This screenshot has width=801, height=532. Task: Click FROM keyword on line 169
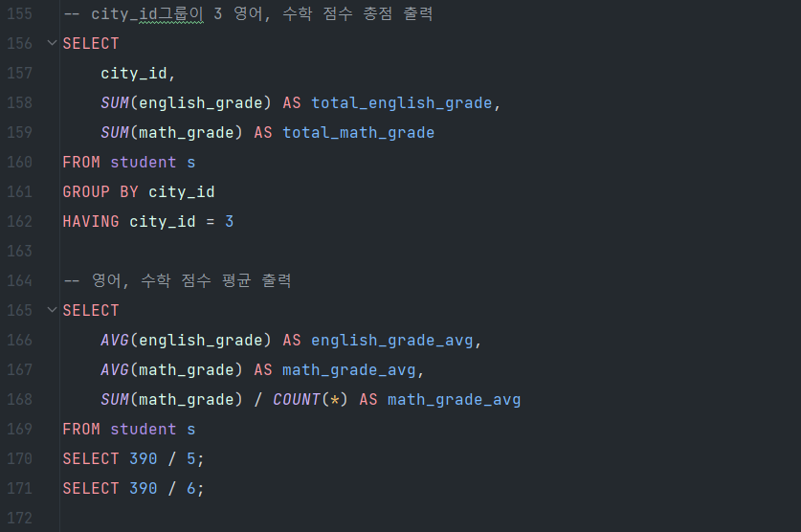tap(81, 430)
